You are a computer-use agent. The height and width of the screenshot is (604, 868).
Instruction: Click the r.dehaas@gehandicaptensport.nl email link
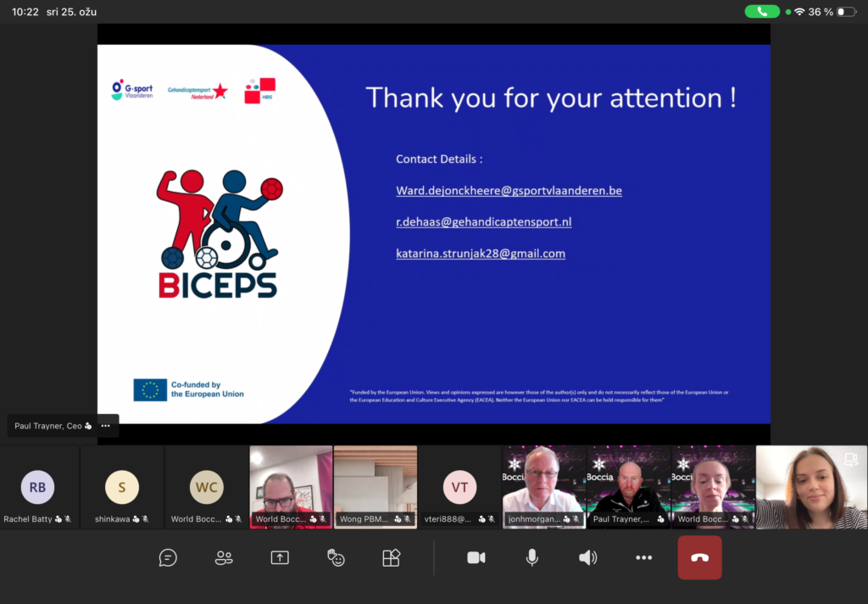483,222
